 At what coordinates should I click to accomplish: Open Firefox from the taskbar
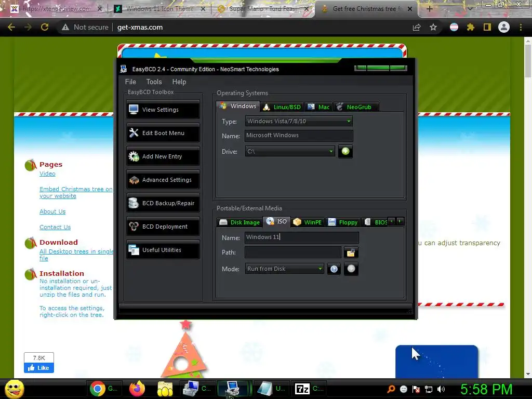pyautogui.click(x=137, y=389)
